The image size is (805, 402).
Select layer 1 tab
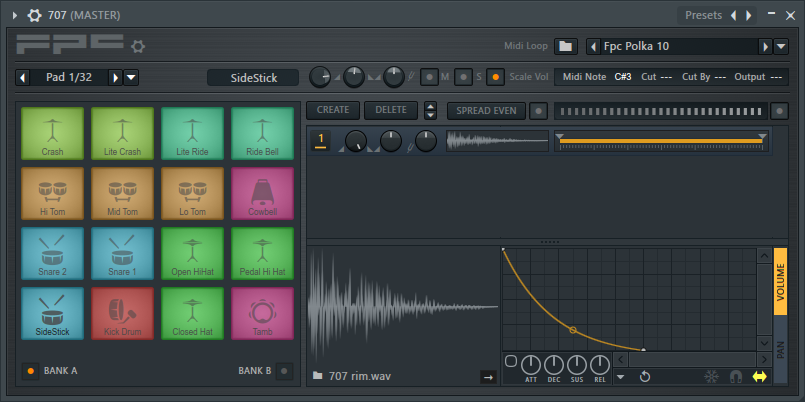pyautogui.click(x=321, y=140)
